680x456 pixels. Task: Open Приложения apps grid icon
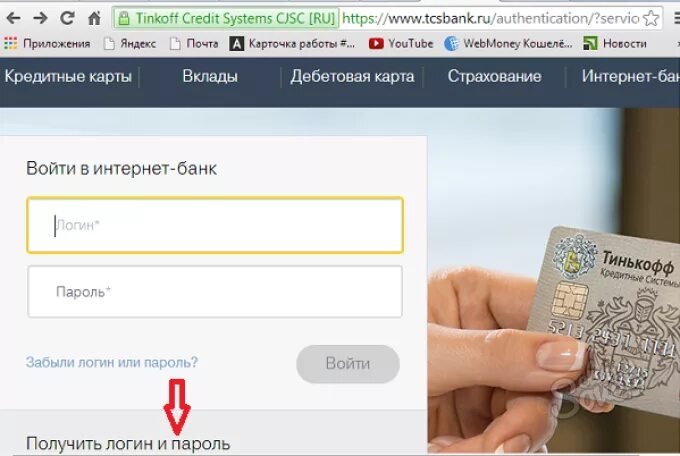coord(10,43)
